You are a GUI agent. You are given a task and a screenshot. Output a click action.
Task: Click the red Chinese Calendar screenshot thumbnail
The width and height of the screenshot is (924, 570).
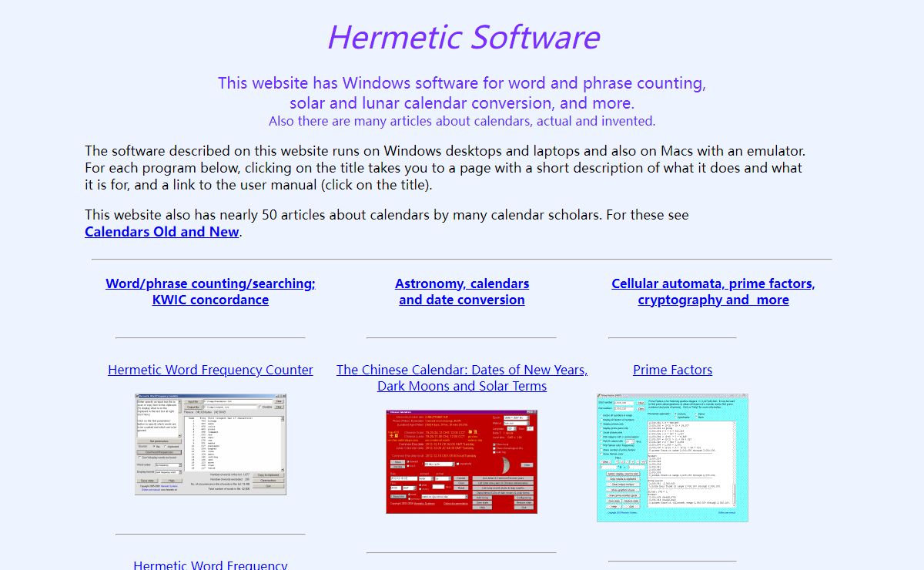pyautogui.click(x=461, y=461)
